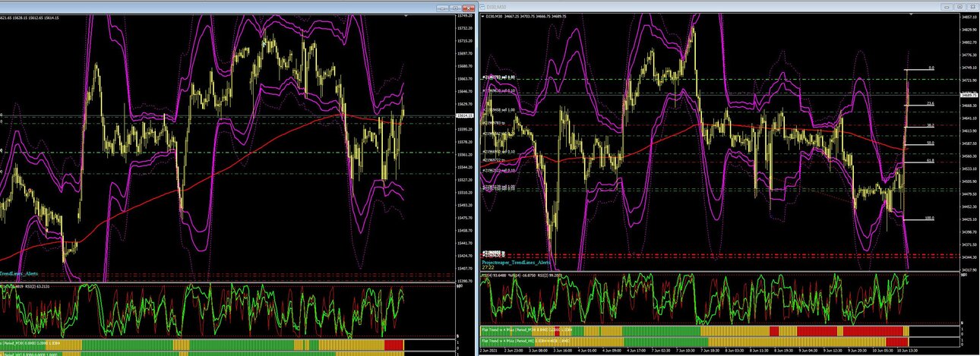Maximize the DJ30,M30 chart window

(959, 8)
